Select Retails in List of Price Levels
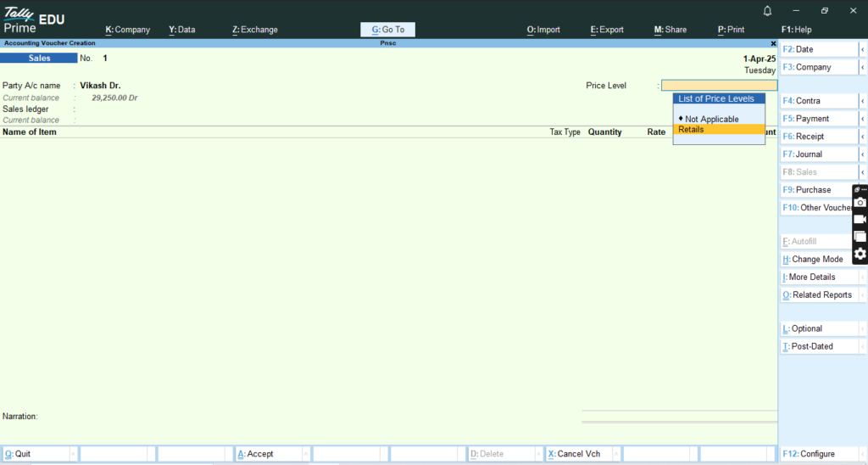Image resolution: width=868 pixels, height=465 pixels. 719,129
